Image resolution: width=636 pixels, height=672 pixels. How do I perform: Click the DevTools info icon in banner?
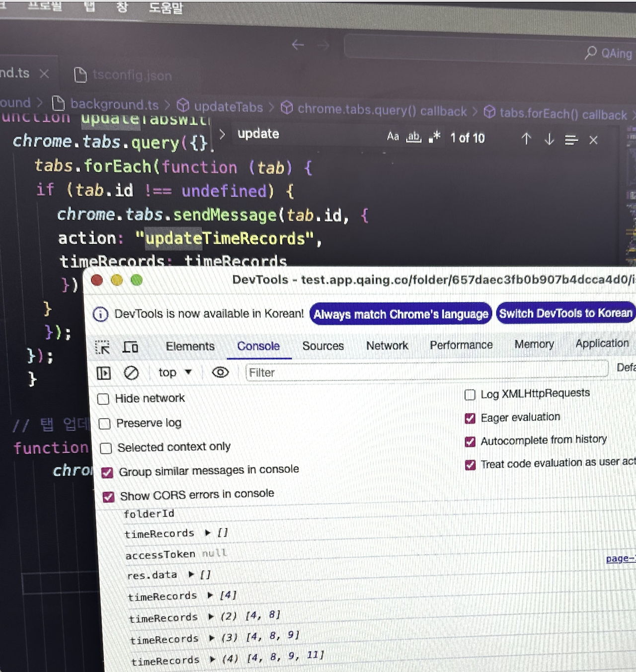[100, 314]
